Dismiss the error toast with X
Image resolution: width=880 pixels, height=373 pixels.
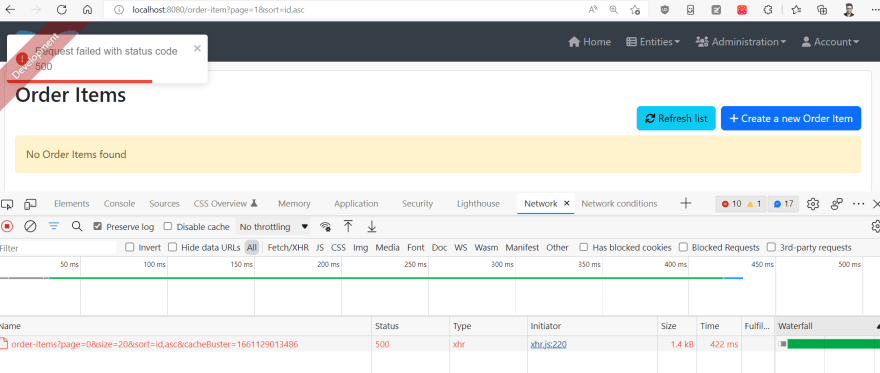197,48
